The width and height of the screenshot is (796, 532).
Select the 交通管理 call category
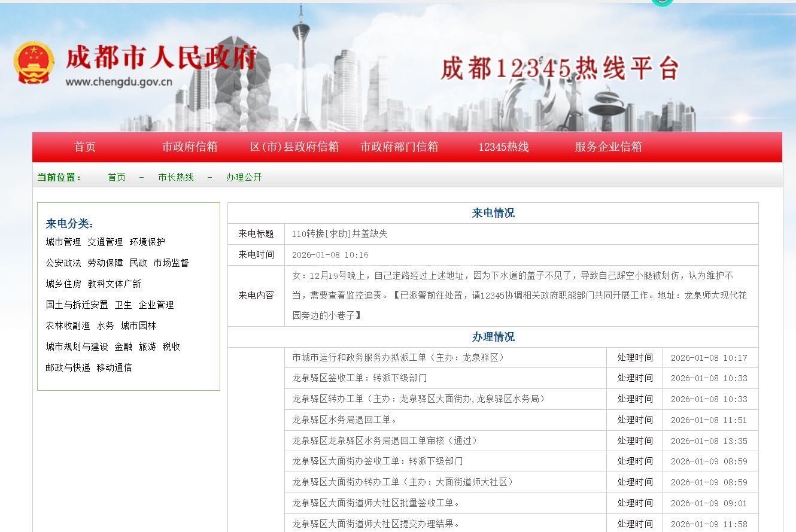point(105,242)
